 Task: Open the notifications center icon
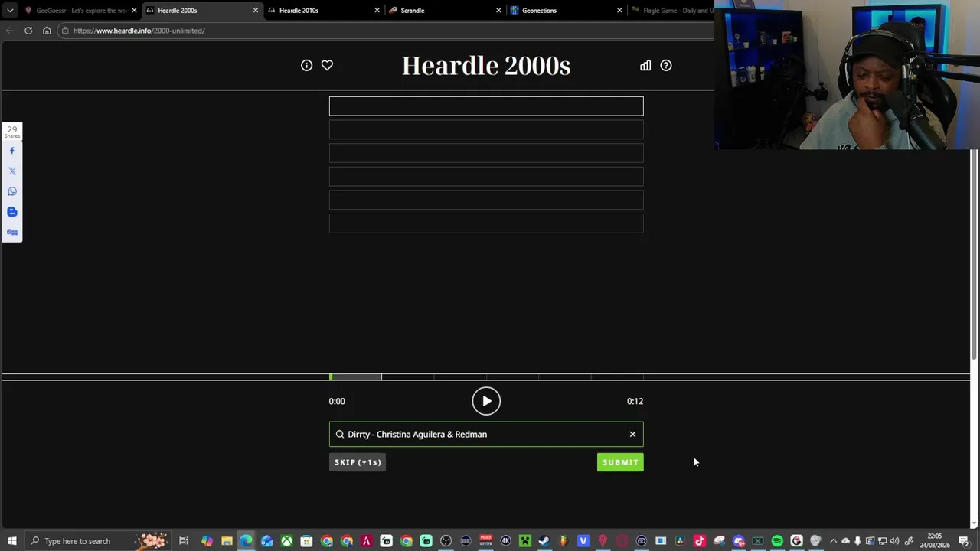964,541
